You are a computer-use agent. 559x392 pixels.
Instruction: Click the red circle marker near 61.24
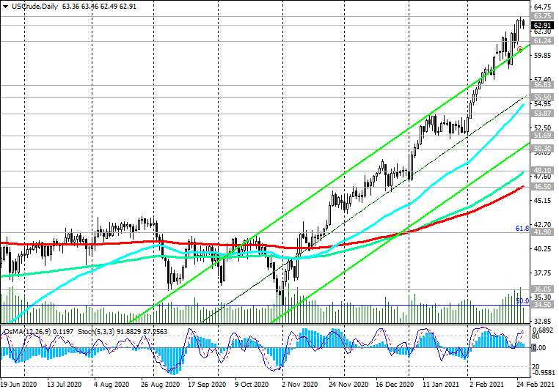[x=520, y=49]
